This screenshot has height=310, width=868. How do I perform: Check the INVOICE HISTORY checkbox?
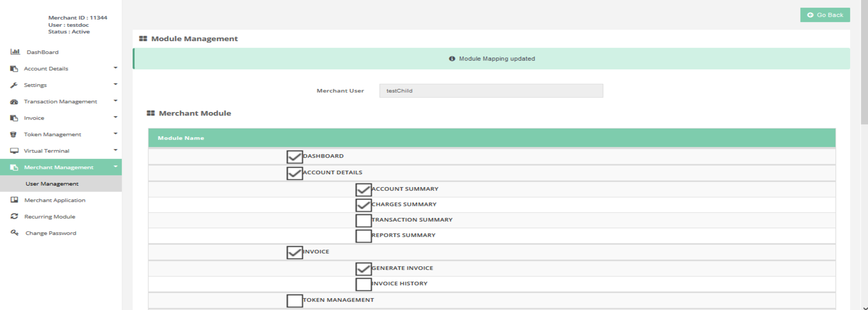click(x=363, y=284)
